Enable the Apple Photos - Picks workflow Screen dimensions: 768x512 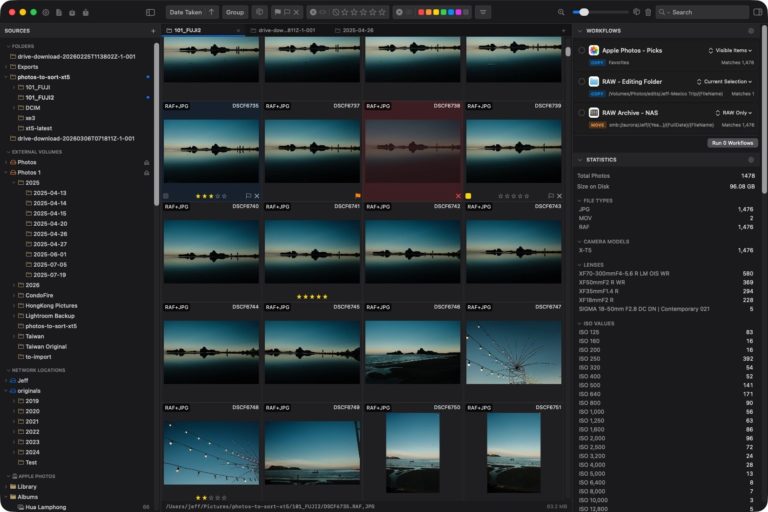(x=581, y=50)
